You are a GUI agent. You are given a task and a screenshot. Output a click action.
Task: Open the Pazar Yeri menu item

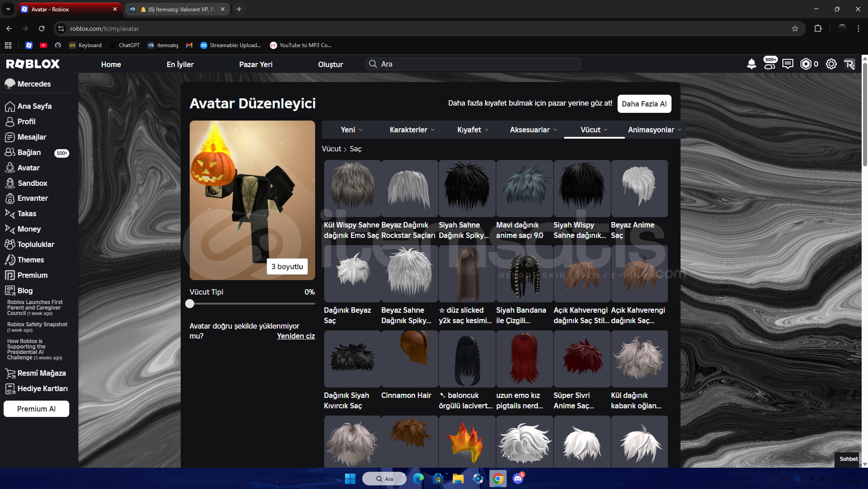[x=255, y=64]
